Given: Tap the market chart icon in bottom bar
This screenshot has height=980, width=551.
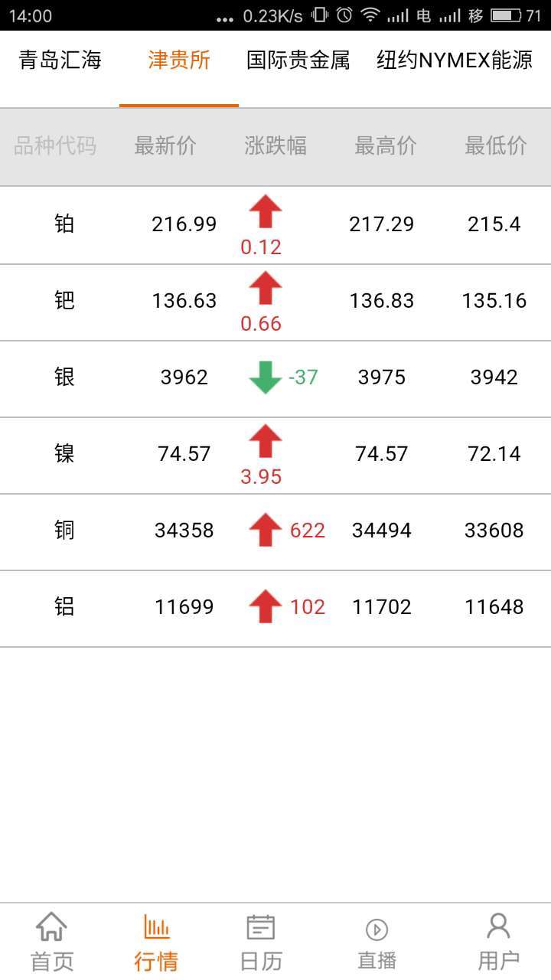Looking at the screenshot, I should pos(156,927).
